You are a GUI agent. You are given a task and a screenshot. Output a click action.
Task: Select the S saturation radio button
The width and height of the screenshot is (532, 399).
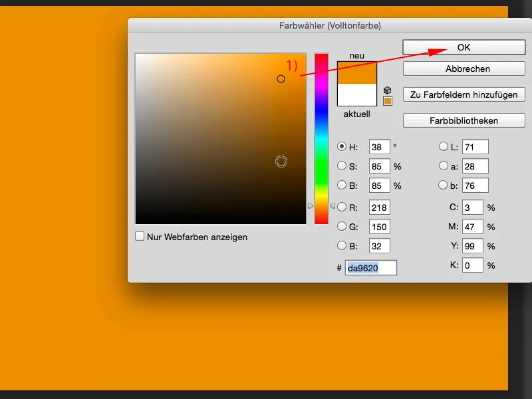pos(342,166)
